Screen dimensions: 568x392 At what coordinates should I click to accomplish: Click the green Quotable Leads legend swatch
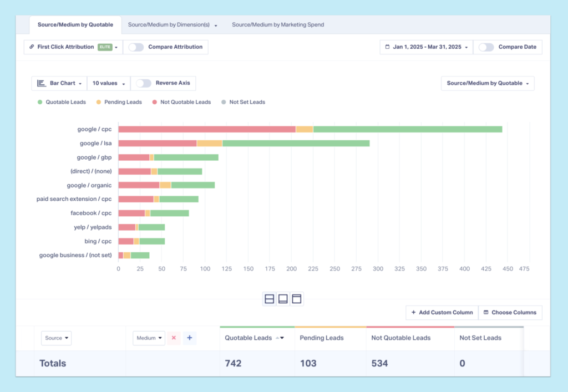click(39, 102)
